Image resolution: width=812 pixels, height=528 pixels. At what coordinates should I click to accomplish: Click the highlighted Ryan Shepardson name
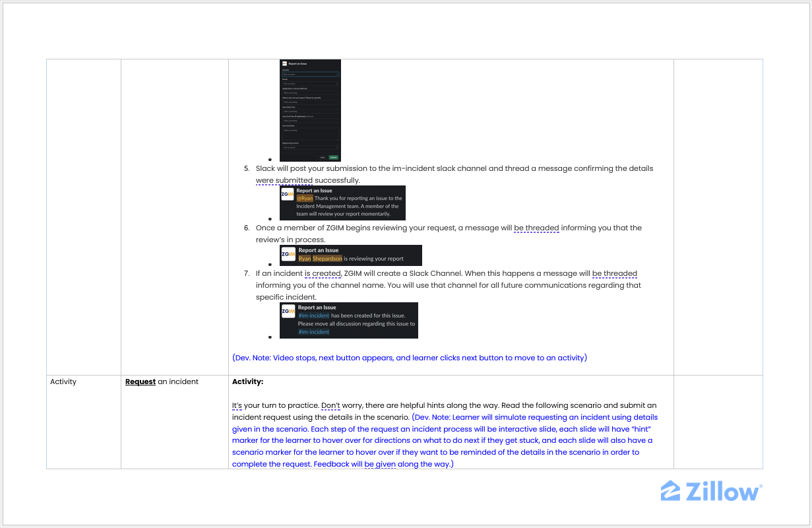point(320,259)
